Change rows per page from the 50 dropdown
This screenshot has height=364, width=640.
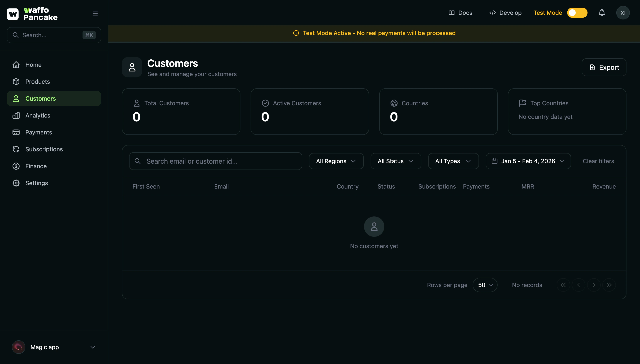[485, 285]
